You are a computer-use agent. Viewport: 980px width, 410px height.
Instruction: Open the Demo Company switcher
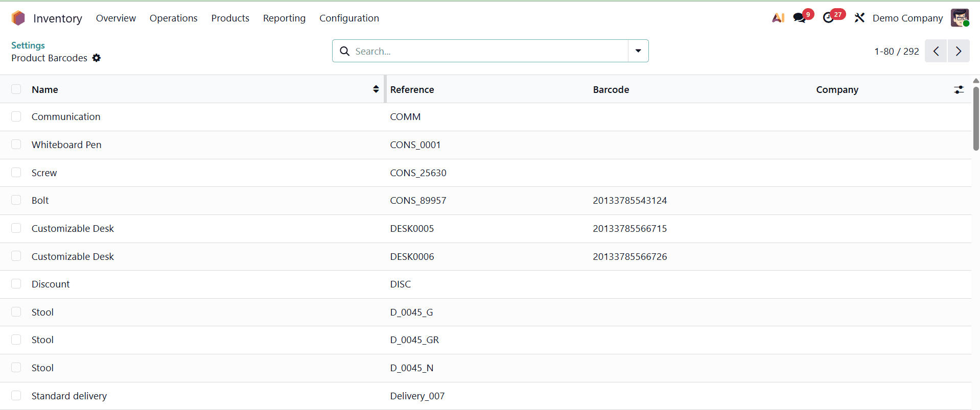pyautogui.click(x=907, y=18)
